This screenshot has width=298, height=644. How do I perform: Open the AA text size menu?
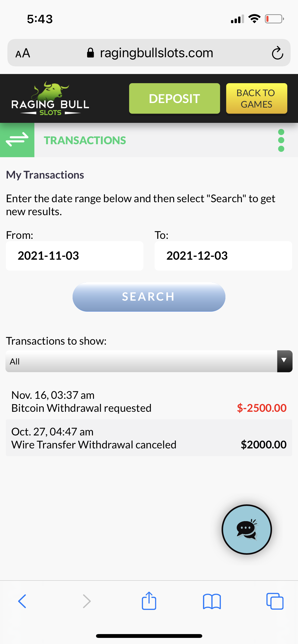[x=23, y=53]
